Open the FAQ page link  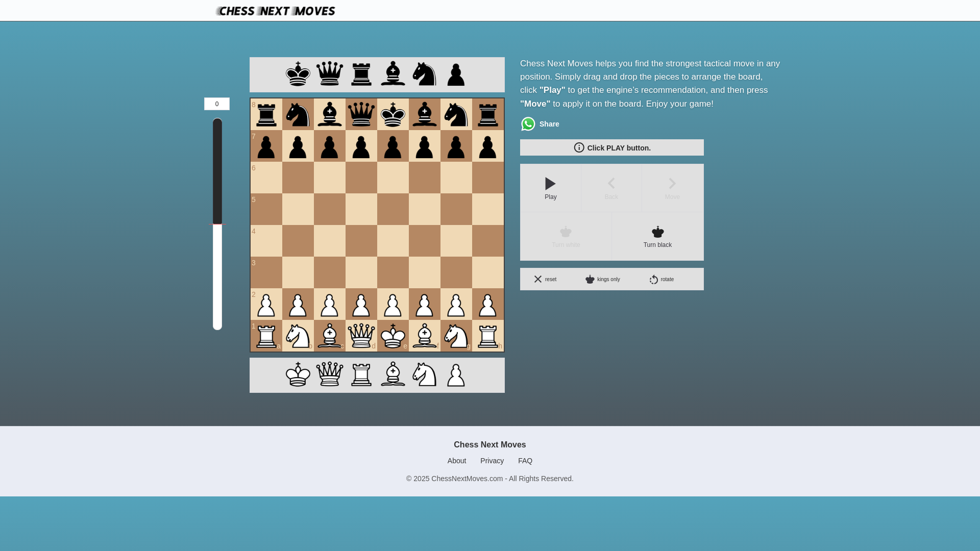tap(525, 461)
